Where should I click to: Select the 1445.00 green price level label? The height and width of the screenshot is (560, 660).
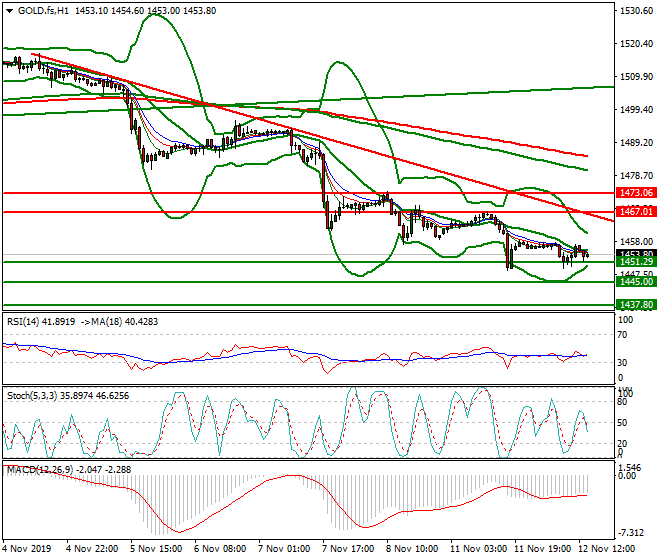pos(636,282)
